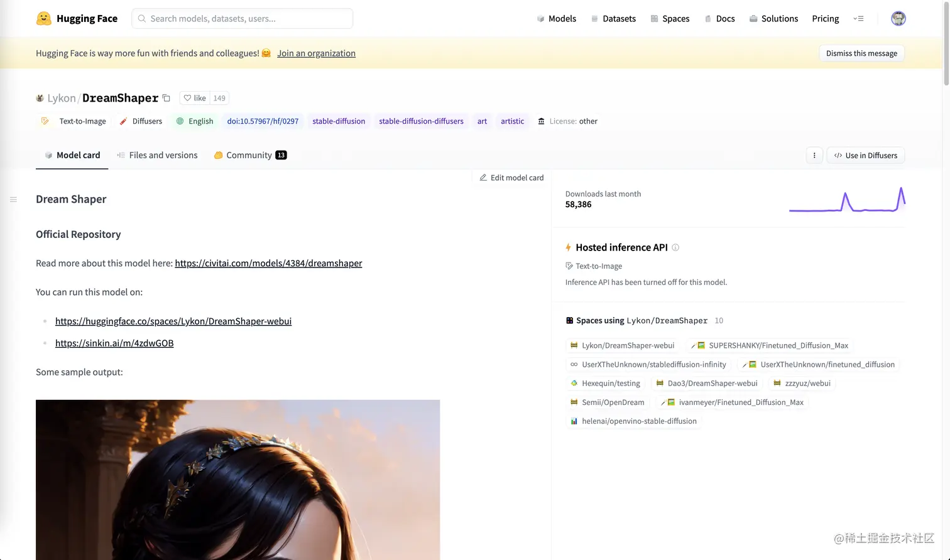Switch to the Files and versions tab
The width and height of the screenshot is (950, 560).
tap(157, 155)
